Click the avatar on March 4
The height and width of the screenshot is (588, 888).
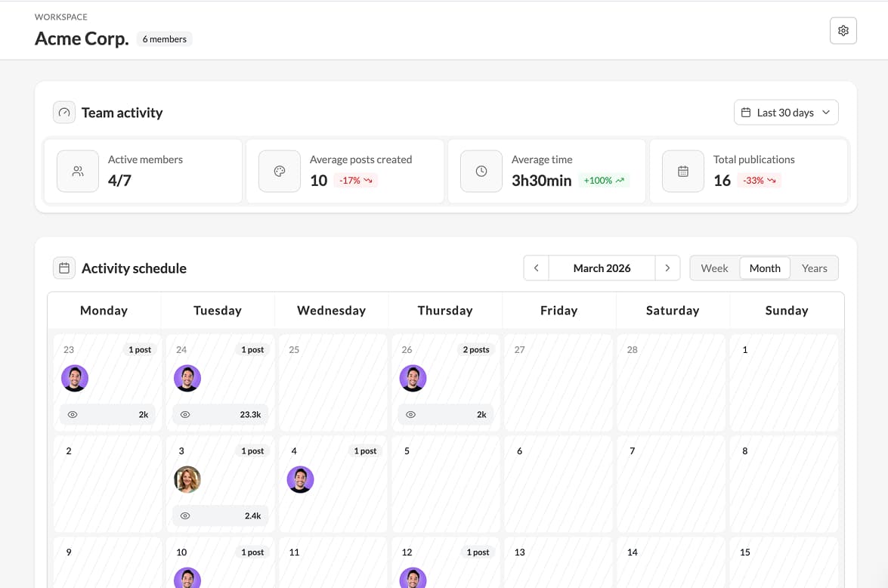point(300,480)
